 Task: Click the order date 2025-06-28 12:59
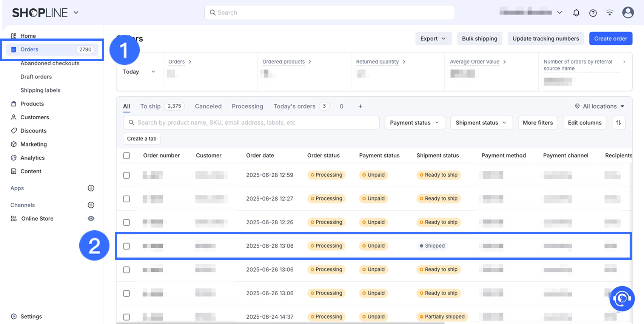coord(270,175)
